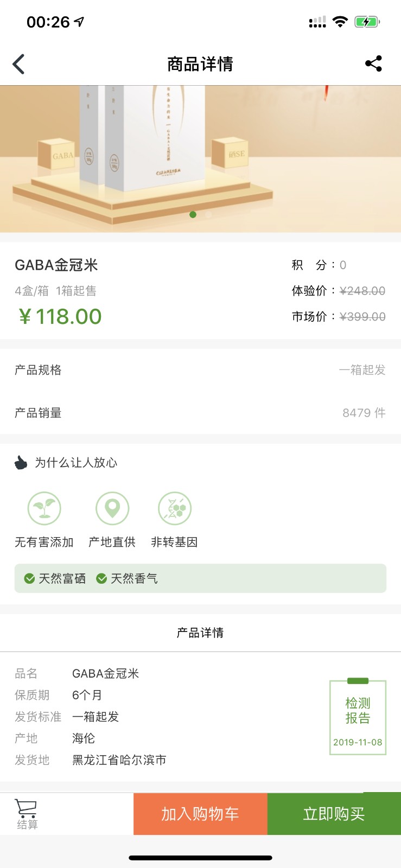
Task: Tap the thumbs-up icon beside 为什么让人放心
Action: [21, 463]
